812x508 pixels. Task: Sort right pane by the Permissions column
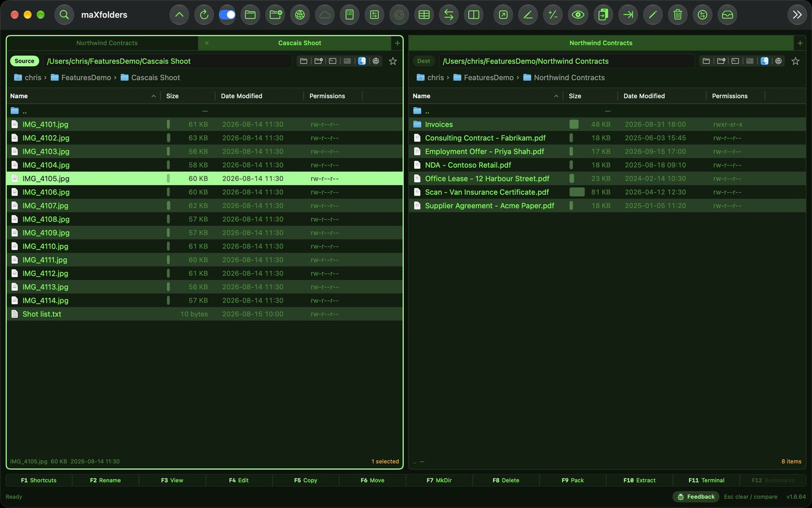(x=735, y=96)
